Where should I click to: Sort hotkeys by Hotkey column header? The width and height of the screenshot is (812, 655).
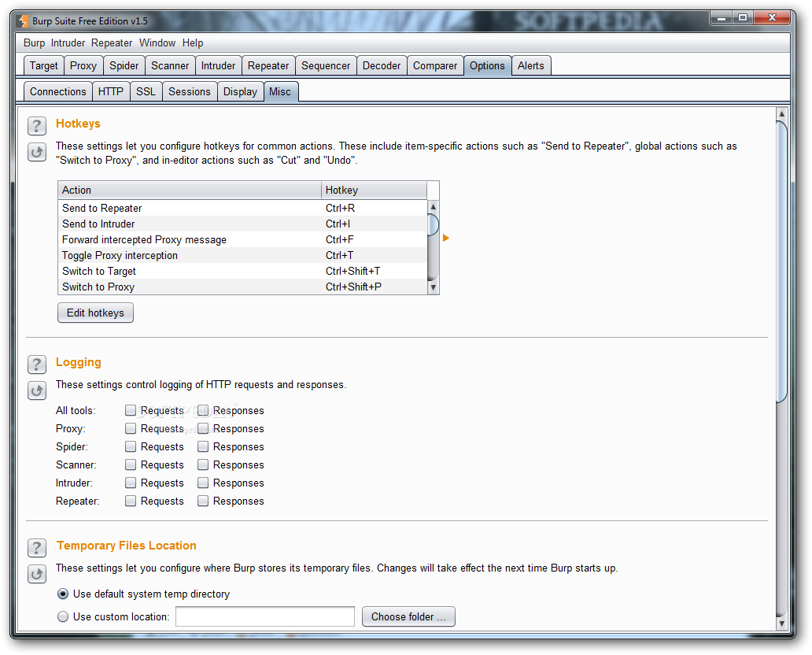tap(374, 191)
